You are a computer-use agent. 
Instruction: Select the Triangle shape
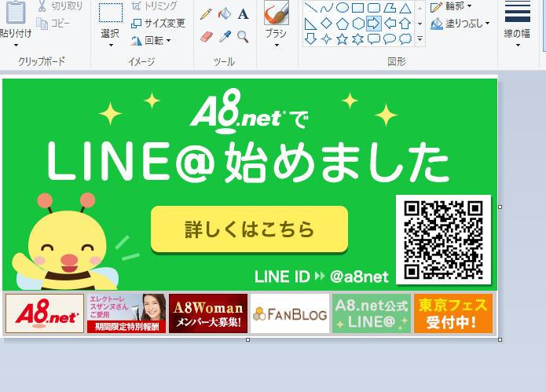click(x=405, y=7)
